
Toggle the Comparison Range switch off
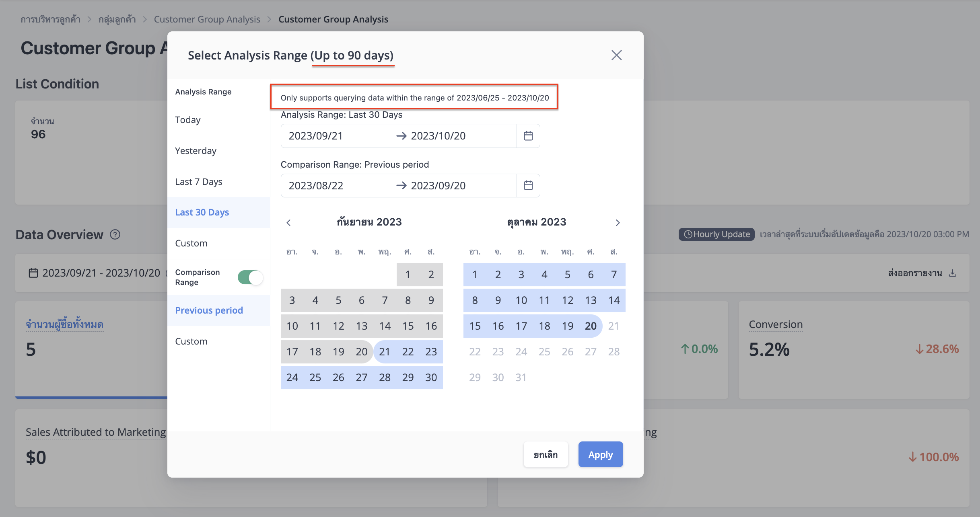click(250, 277)
